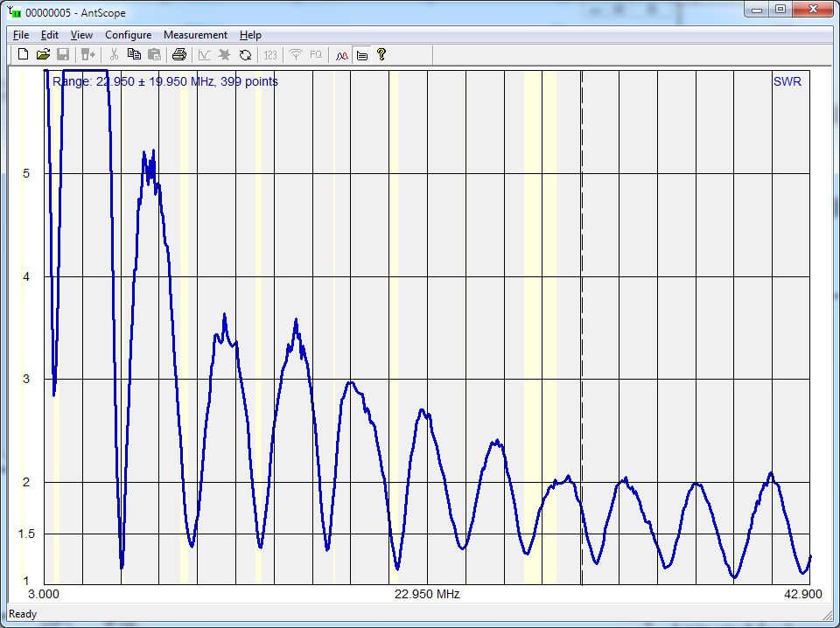Expand the Configure menu
The image size is (840, 628).
(x=128, y=35)
